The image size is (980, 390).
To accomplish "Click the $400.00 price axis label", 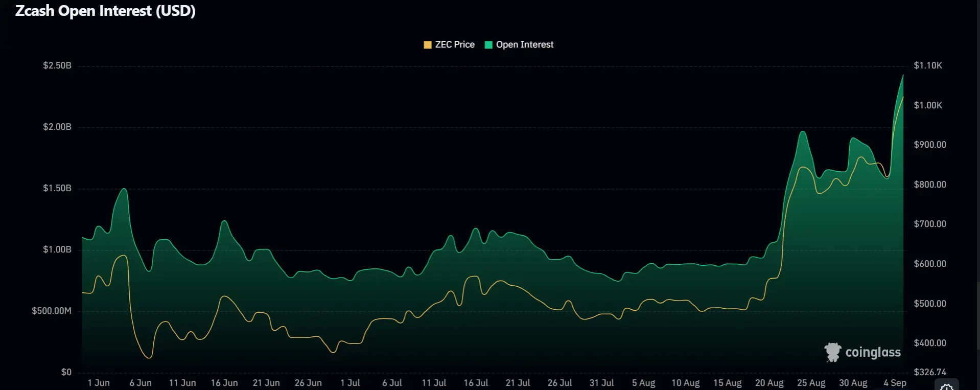I will [930, 343].
